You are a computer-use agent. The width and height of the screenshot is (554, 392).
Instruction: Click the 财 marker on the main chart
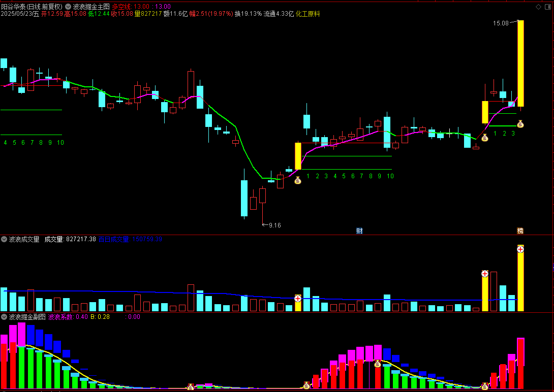point(359,231)
